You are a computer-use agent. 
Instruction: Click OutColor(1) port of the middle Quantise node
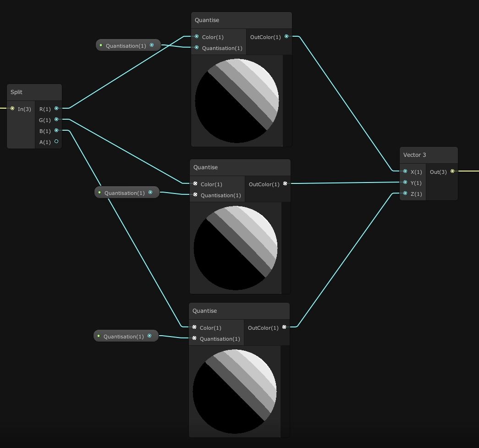click(x=285, y=184)
